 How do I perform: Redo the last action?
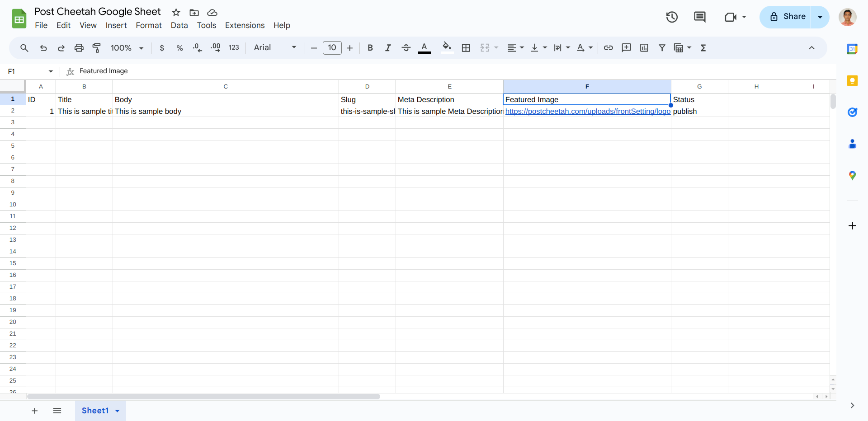[61, 48]
